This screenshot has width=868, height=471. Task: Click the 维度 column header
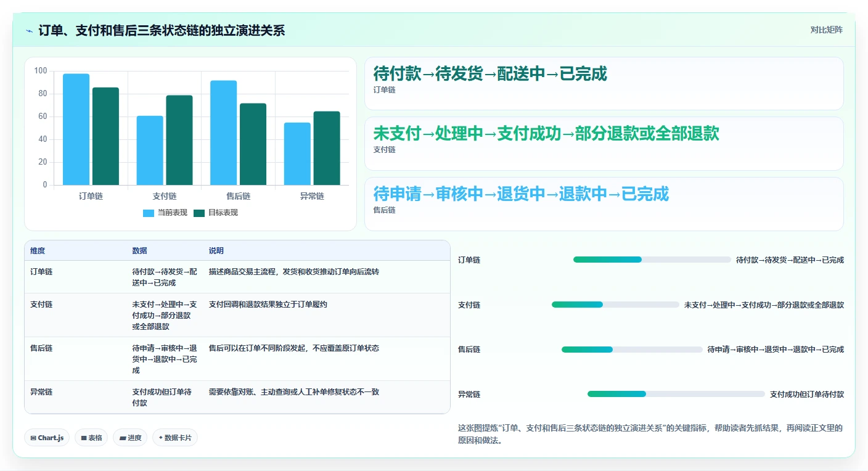click(38, 251)
